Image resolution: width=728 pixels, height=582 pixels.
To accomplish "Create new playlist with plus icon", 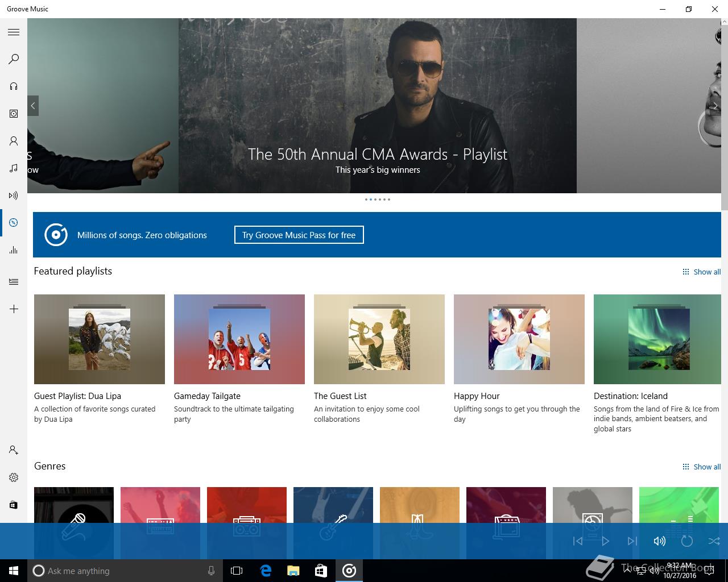I will point(14,309).
